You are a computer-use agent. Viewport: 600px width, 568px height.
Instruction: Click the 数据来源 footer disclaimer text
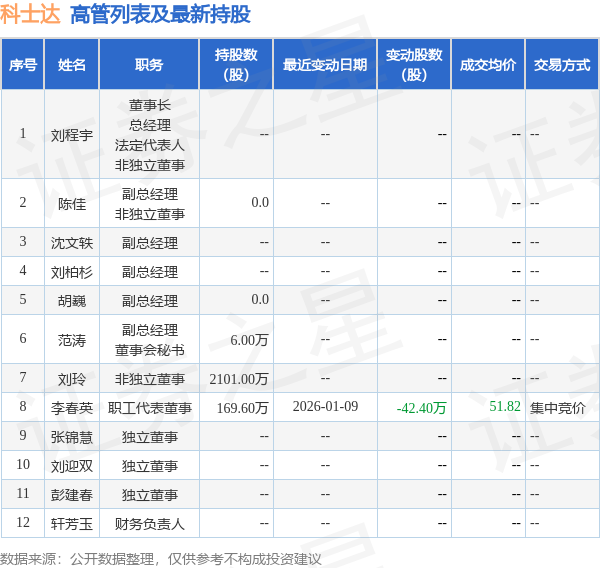(160, 559)
